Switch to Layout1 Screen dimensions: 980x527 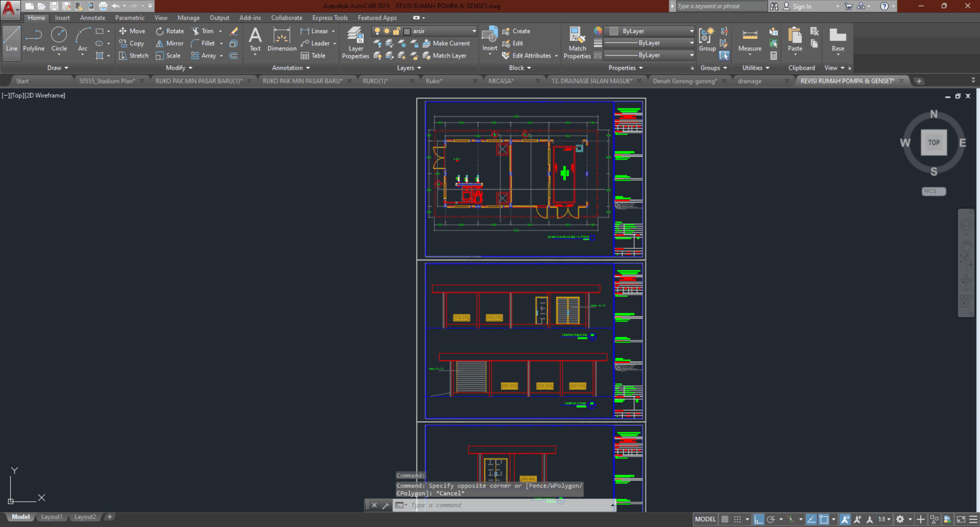[51, 517]
